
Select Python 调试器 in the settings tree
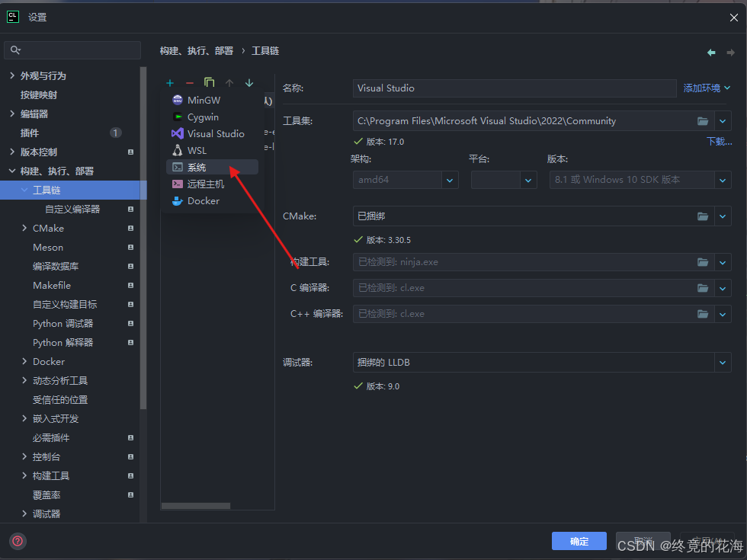[69, 323]
